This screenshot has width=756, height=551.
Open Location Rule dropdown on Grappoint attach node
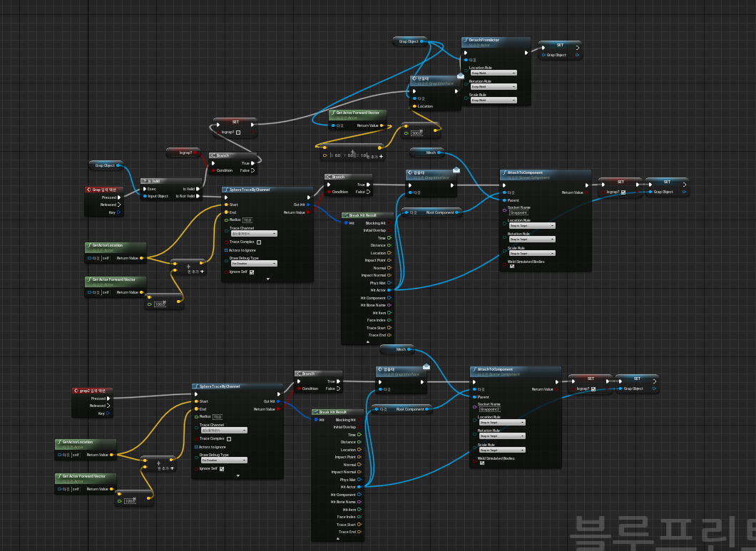[532, 226]
